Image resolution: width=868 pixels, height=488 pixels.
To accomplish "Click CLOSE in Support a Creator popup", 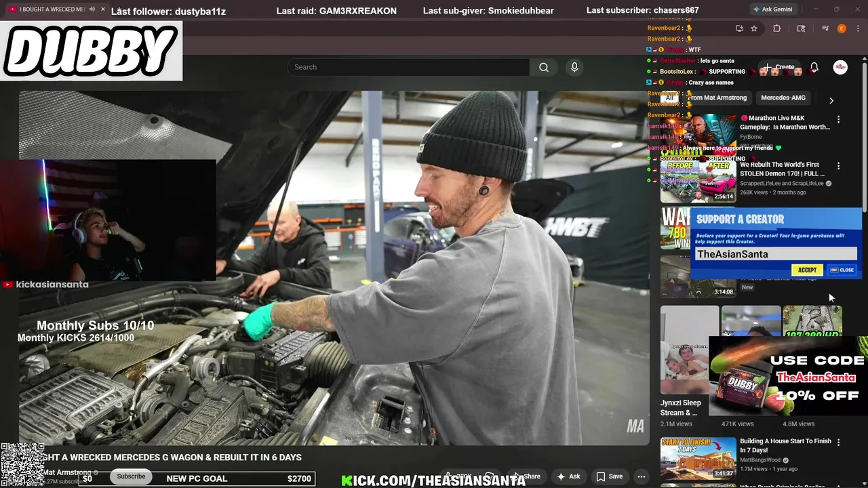I will [x=843, y=270].
